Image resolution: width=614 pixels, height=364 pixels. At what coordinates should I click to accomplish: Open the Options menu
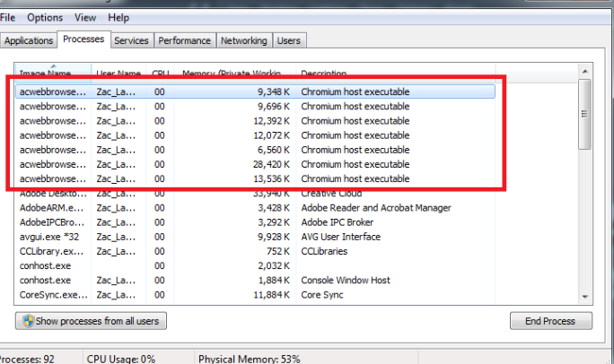(x=44, y=17)
